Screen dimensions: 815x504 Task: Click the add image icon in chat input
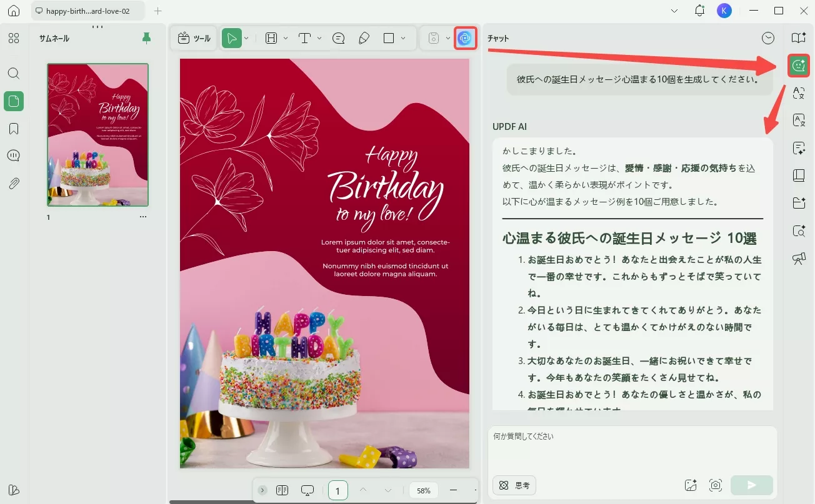(691, 485)
